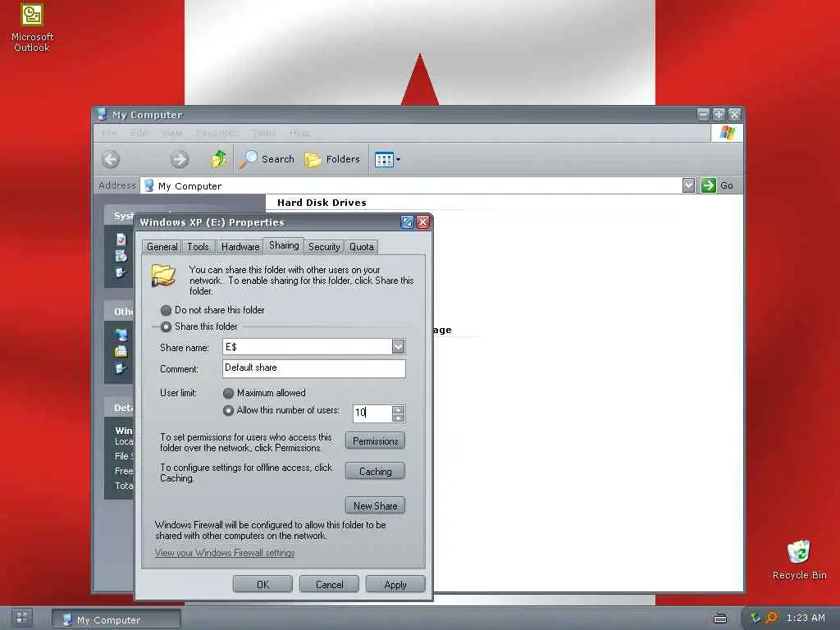Click the Caching button
The width and height of the screenshot is (840, 630).
click(375, 472)
